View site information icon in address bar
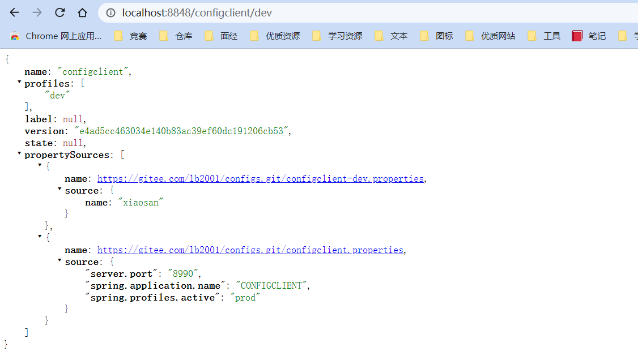Image resolution: width=638 pixels, height=364 pixels. 110,13
